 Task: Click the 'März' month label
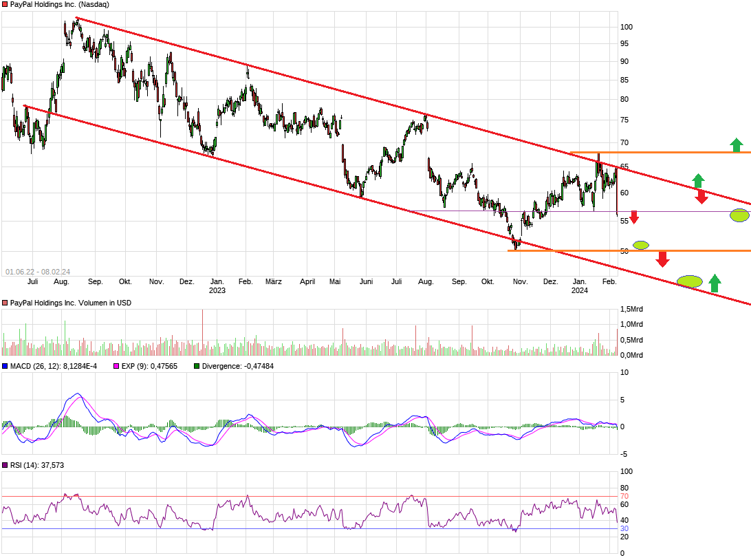274,281
